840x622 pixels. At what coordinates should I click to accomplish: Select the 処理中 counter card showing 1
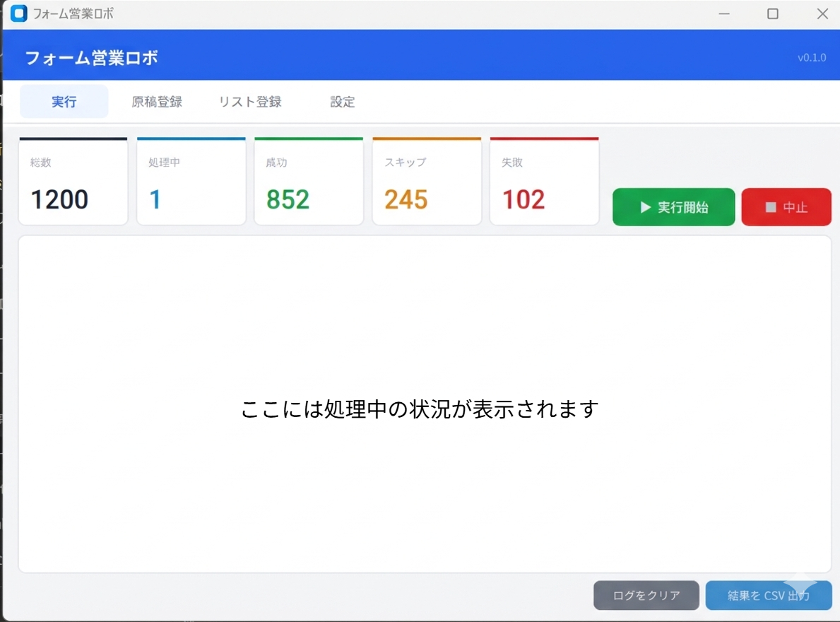click(191, 181)
